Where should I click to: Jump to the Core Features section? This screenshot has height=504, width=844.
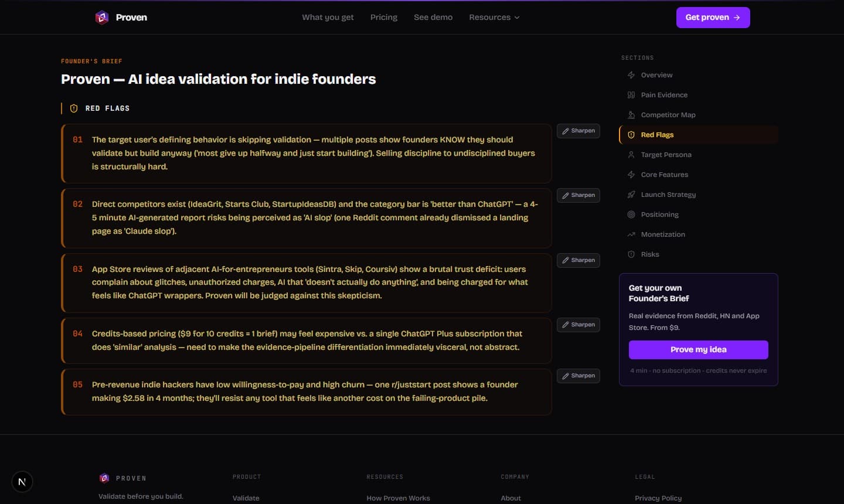coord(699,175)
